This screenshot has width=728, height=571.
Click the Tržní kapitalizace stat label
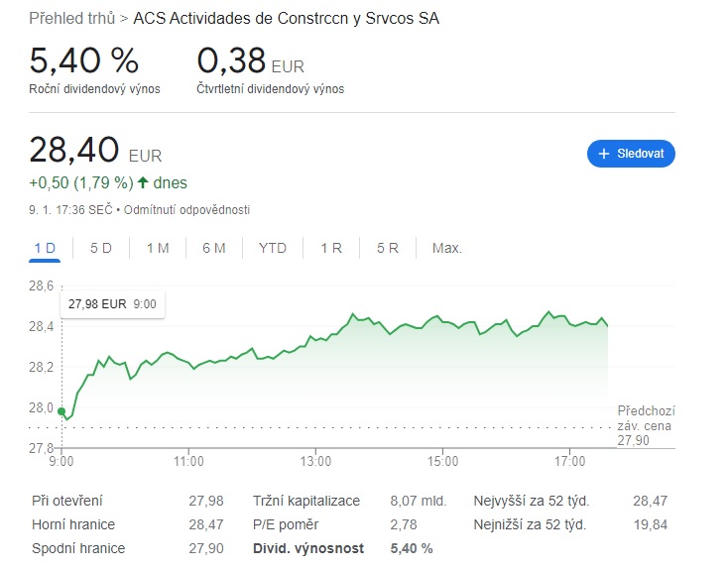pos(306,501)
